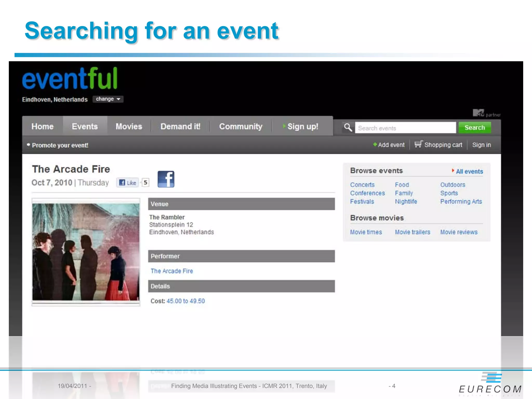Image resolution: width=532 pixels, height=399 pixels.
Task: Go to the Movies tab
Action: [x=129, y=126]
